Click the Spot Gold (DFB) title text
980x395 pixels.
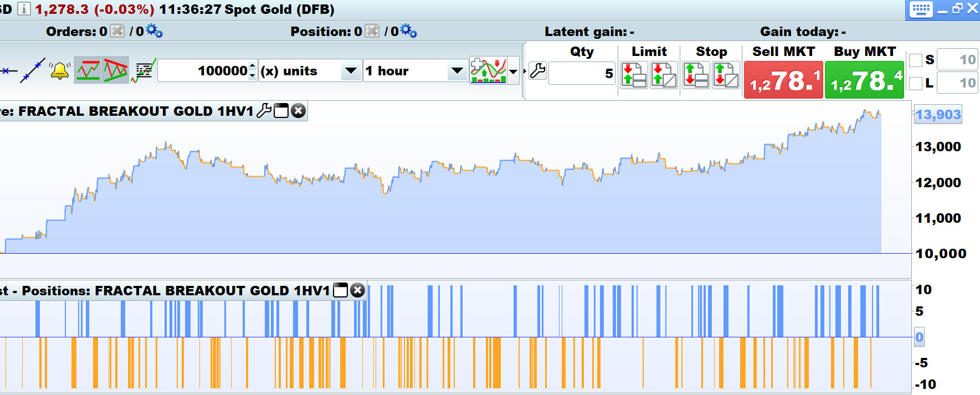tap(279, 9)
